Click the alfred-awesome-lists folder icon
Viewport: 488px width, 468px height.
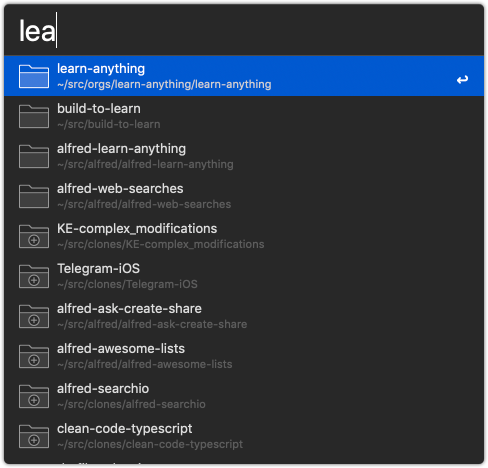(x=34, y=356)
